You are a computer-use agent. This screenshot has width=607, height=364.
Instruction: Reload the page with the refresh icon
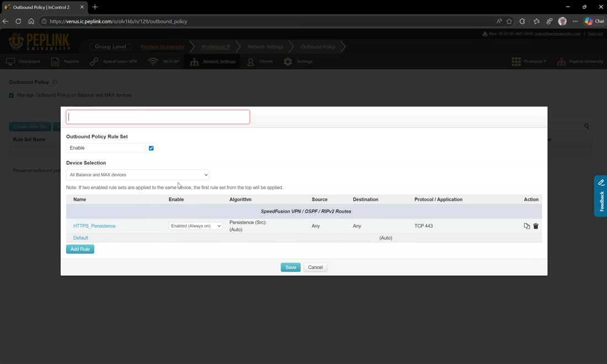tap(18, 22)
